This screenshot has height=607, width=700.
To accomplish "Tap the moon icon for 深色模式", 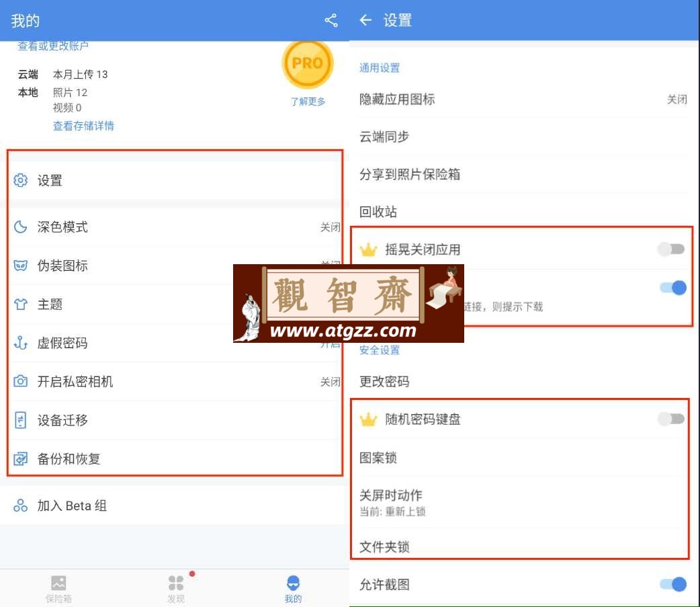I will [21, 227].
